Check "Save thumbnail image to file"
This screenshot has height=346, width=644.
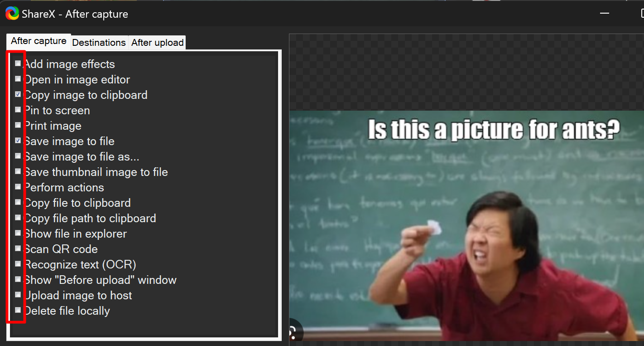[18, 171]
